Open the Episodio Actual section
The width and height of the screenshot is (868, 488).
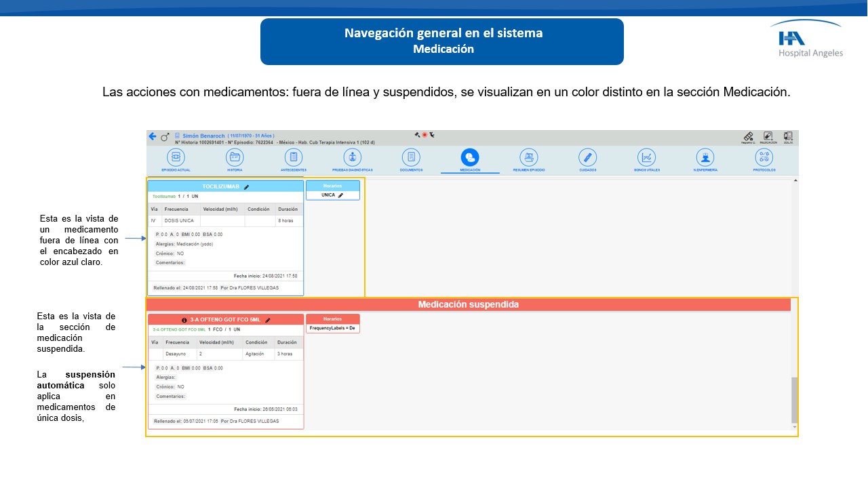(x=175, y=157)
